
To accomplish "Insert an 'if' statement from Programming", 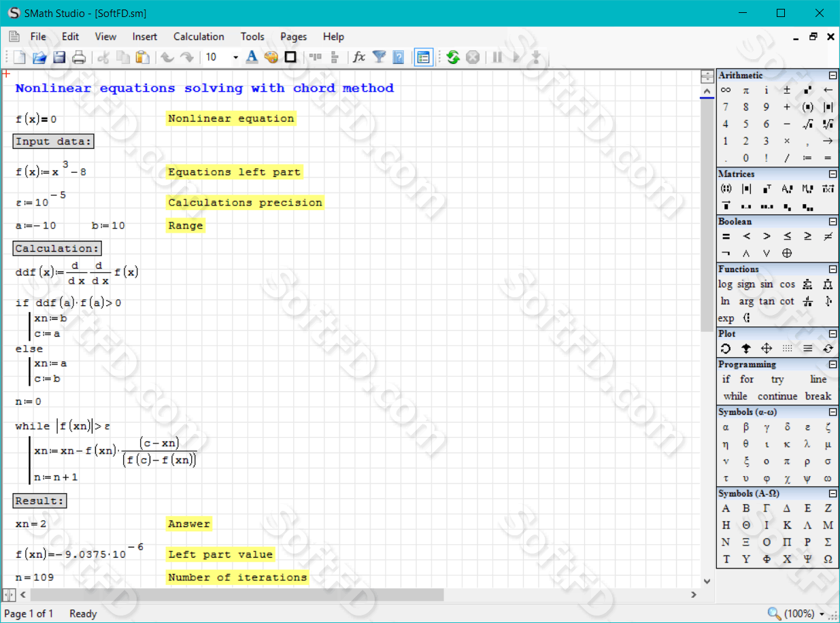I will [x=726, y=380].
